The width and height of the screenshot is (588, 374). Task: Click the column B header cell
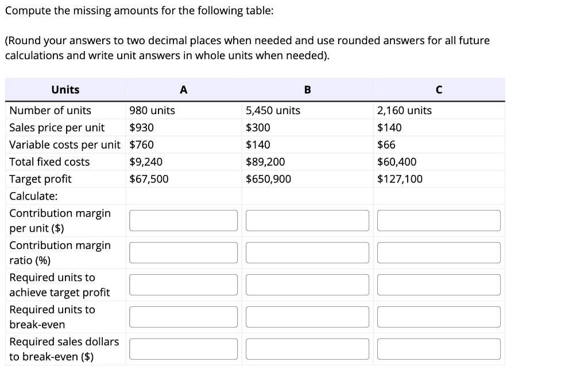[307, 89]
